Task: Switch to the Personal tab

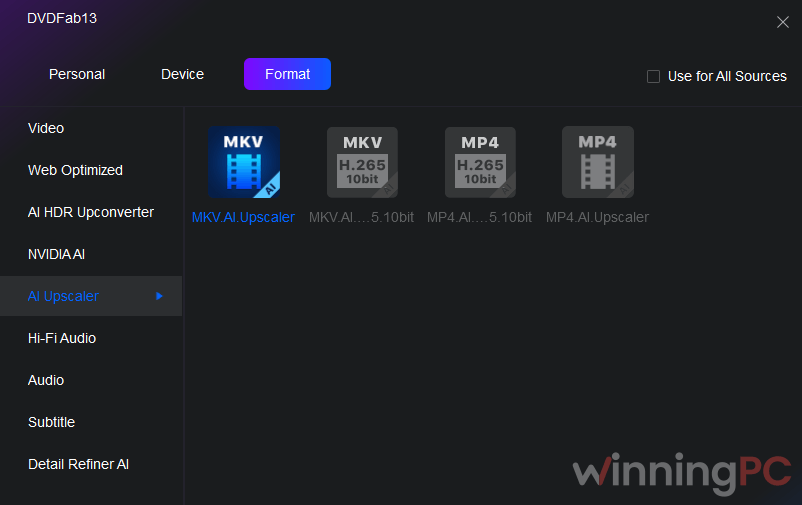Action: click(x=77, y=74)
